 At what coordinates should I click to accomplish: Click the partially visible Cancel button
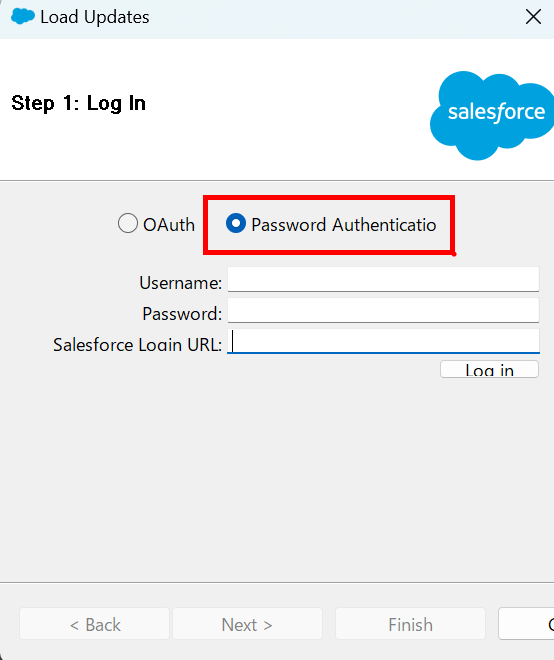[526, 624]
